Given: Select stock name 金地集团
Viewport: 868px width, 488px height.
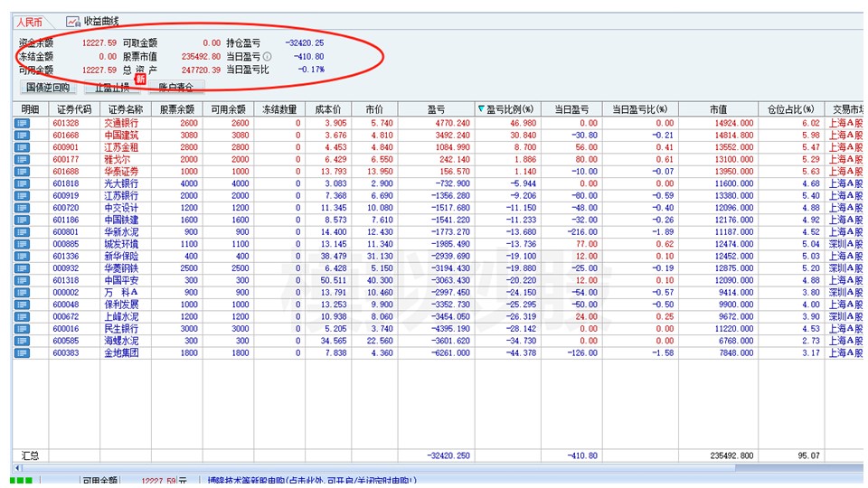Looking at the screenshot, I should point(121,353).
